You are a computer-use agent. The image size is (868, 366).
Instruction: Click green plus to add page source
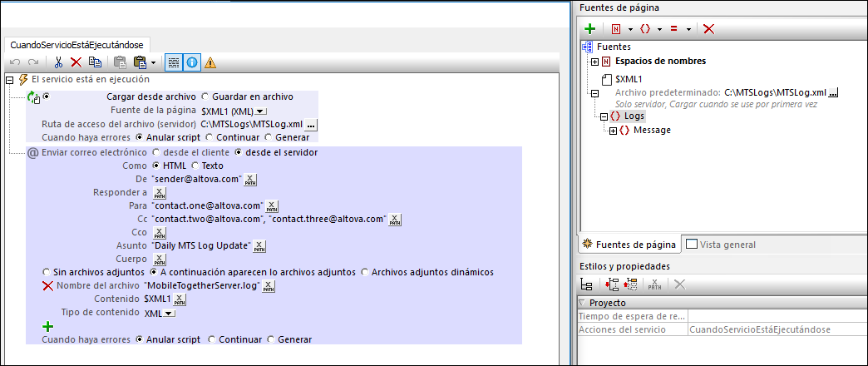(589, 29)
